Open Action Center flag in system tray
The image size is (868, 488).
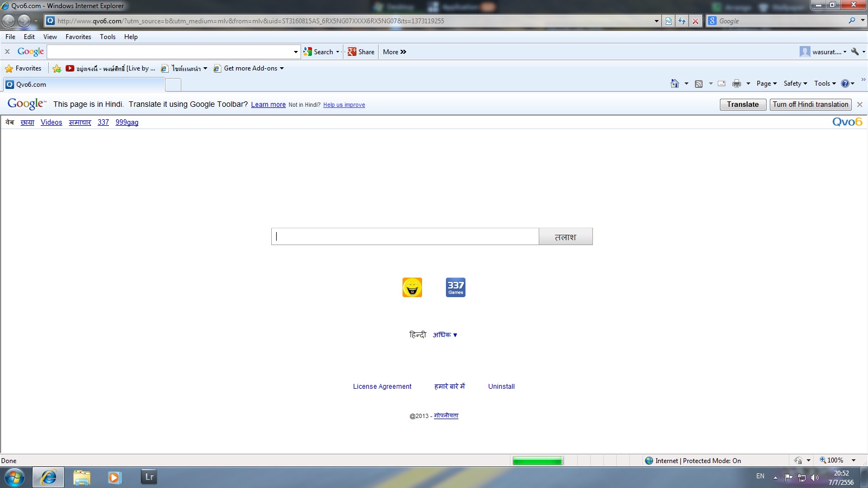coord(789,478)
